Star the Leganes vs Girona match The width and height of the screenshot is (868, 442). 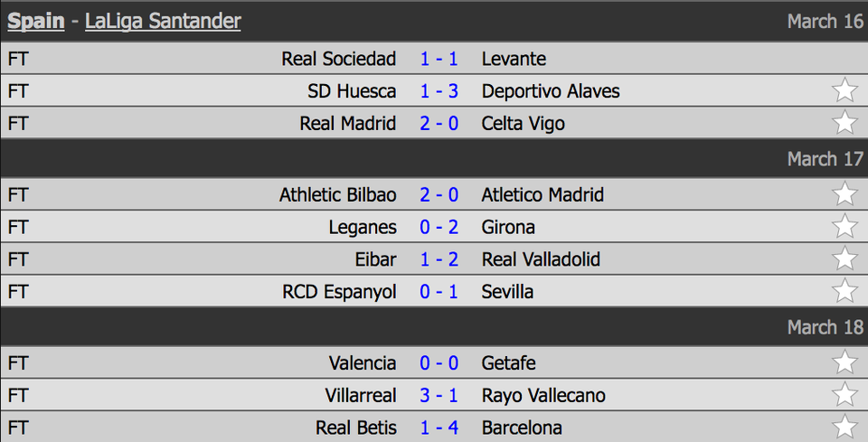(x=844, y=227)
